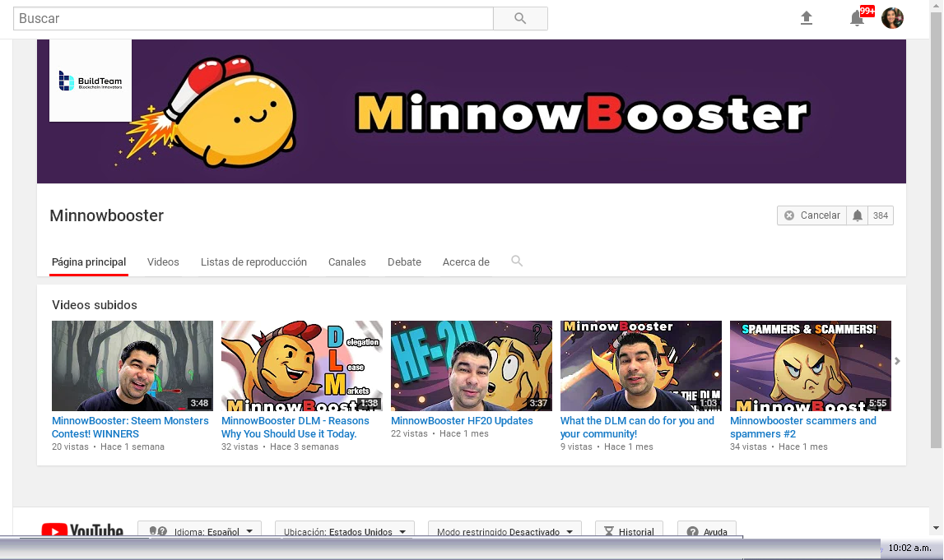Image resolution: width=944 pixels, height=560 pixels.
Task: Open the Listas de reproducción tab
Action: tap(253, 262)
